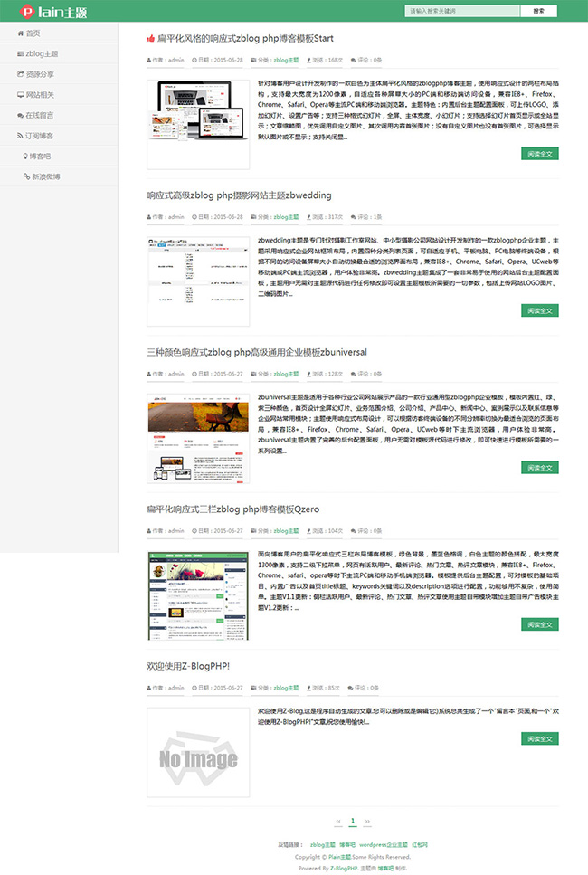Click the zbuniversal post thumbnail image
The width and height of the screenshot is (588, 875).
[x=198, y=438]
